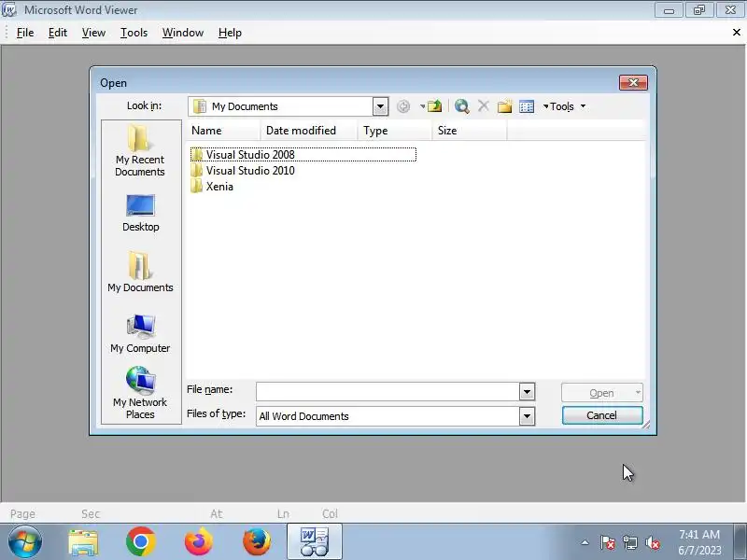Open the Tools dropdown in dialog
This screenshot has height=560, width=747.
(x=567, y=106)
